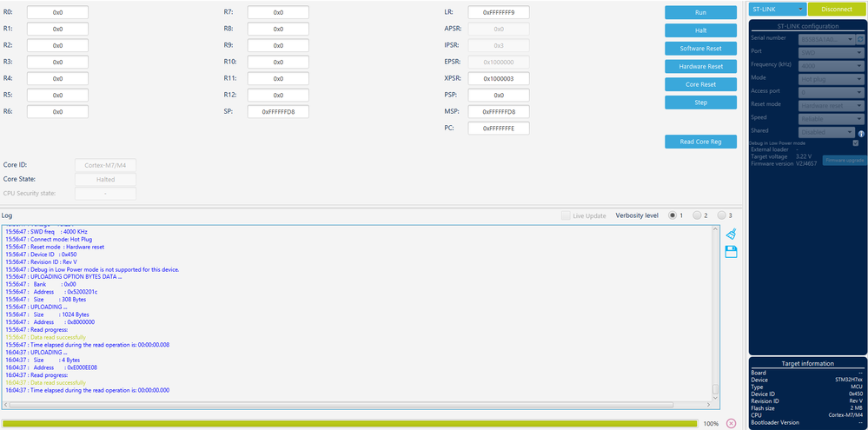The height and width of the screenshot is (430, 868).
Task: Select verbosity level 3
Action: [x=721, y=215]
